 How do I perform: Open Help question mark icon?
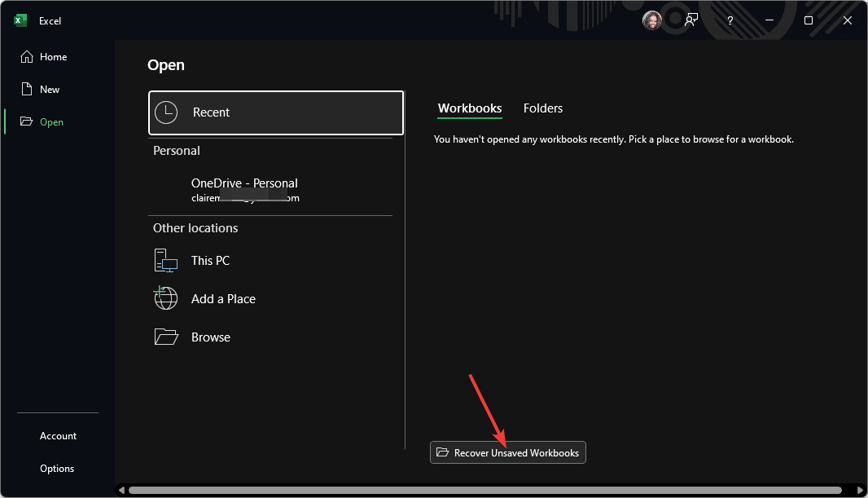729,20
